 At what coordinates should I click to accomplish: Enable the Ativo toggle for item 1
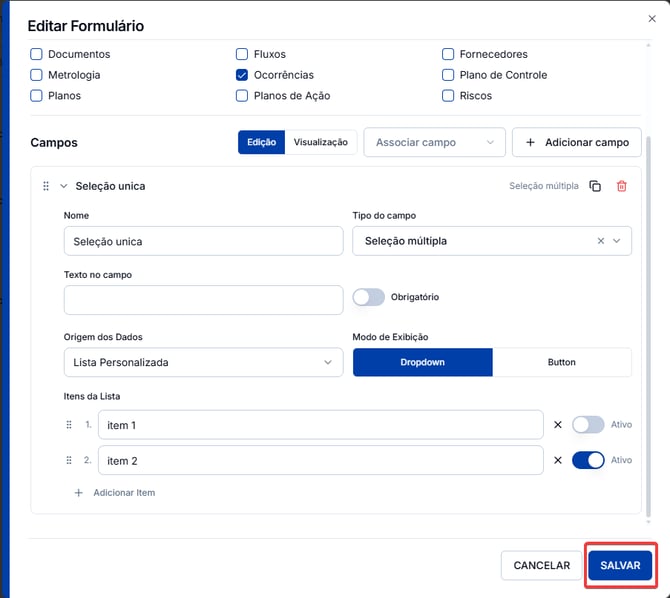click(x=588, y=425)
